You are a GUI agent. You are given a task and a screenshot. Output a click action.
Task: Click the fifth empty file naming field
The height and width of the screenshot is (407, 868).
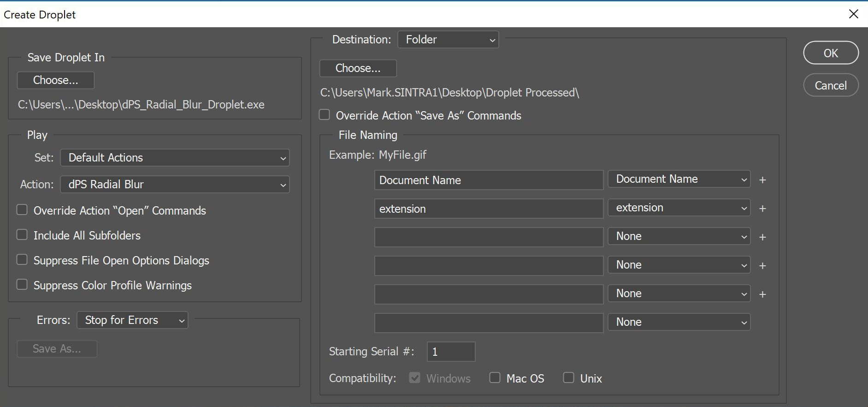pyautogui.click(x=489, y=294)
